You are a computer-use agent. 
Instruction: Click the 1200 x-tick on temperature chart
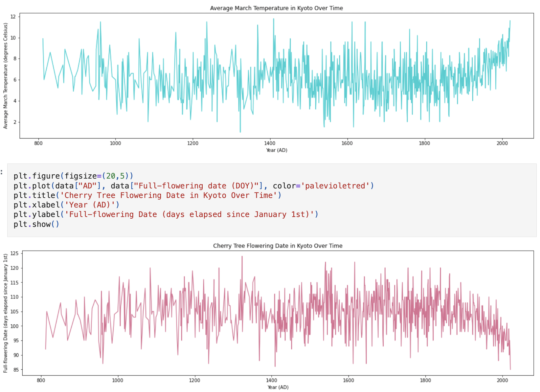(193, 143)
